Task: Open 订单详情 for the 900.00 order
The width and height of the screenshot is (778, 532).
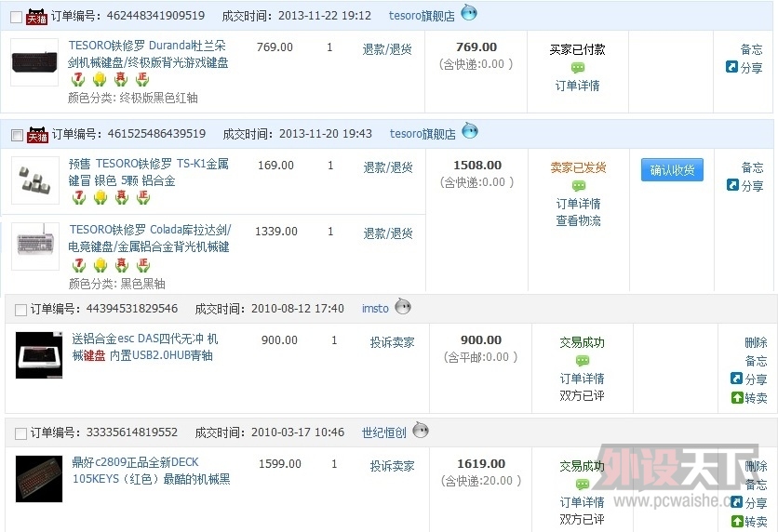Action: (x=583, y=379)
